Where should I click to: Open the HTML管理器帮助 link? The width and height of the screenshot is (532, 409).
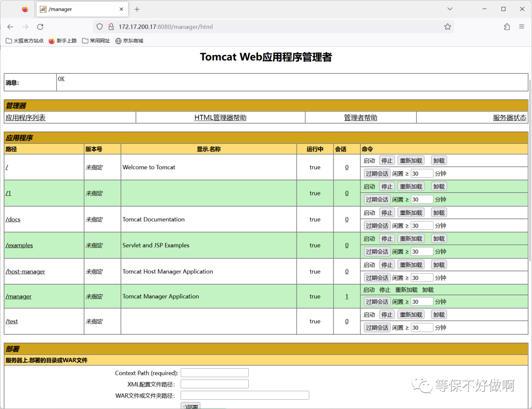coord(220,118)
